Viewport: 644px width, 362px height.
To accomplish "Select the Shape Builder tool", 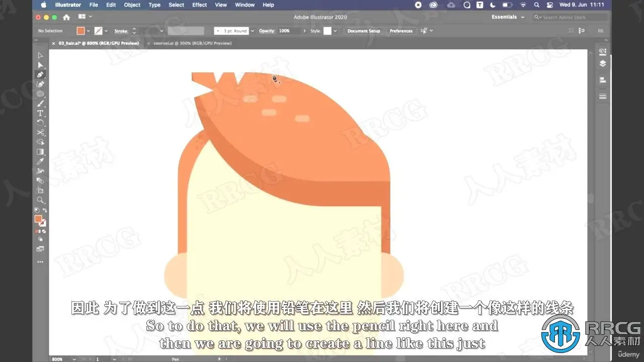I will [x=40, y=142].
